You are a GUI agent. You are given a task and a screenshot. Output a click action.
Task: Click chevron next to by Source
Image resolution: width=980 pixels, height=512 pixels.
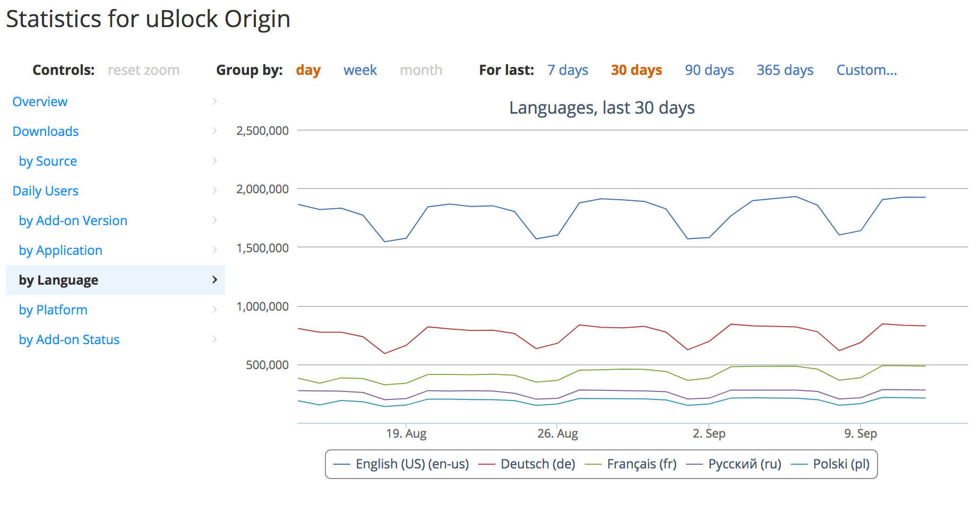(x=214, y=161)
